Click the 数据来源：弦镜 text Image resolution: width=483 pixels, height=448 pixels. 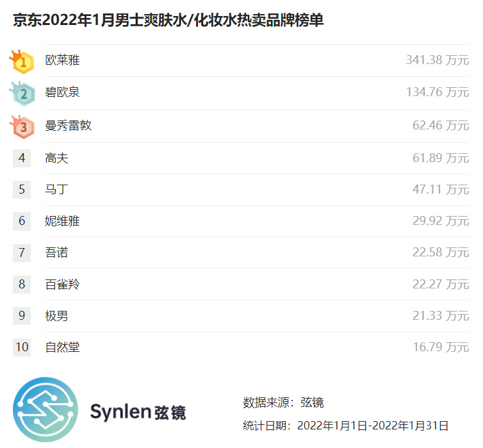click(x=283, y=402)
